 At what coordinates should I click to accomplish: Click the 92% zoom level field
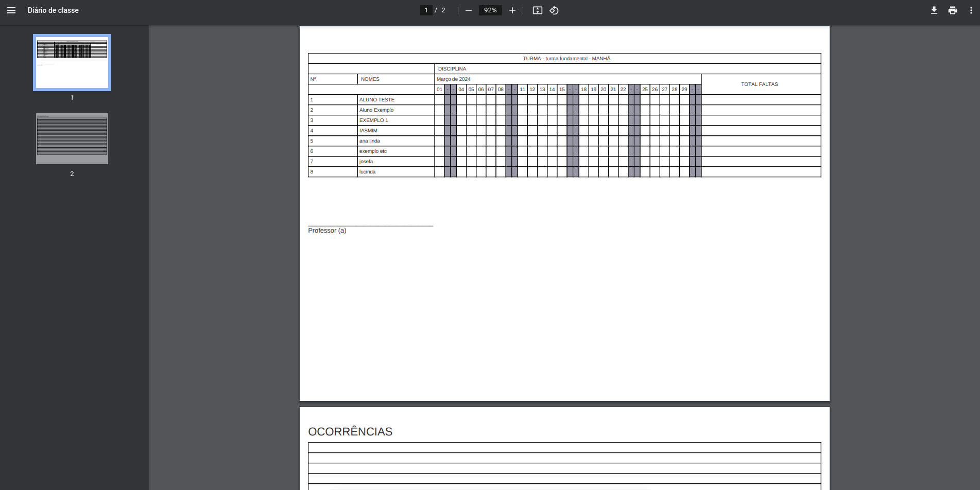click(490, 10)
